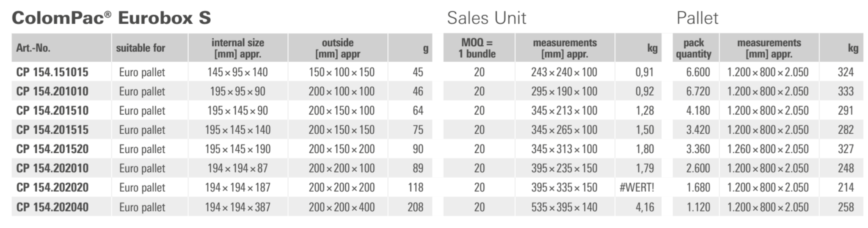Click internal size 194 × 194 × 387
The width and height of the screenshot is (868, 228).
pos(237,207)
